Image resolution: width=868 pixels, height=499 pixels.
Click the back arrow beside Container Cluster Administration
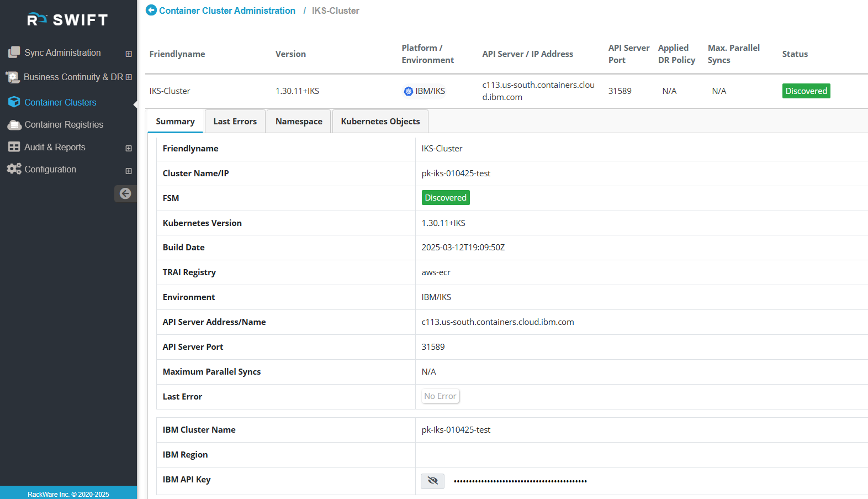[151, 10]
